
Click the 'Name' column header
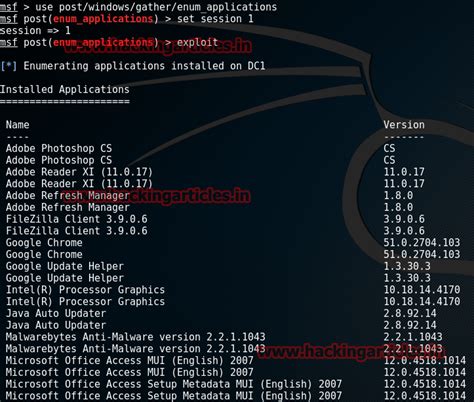18,125
